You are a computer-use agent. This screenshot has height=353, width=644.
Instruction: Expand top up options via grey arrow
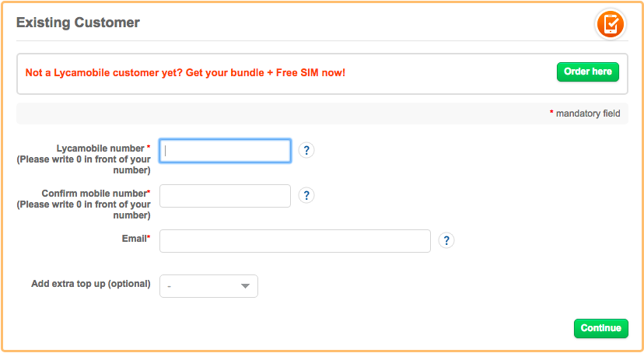tap(245, 286)
